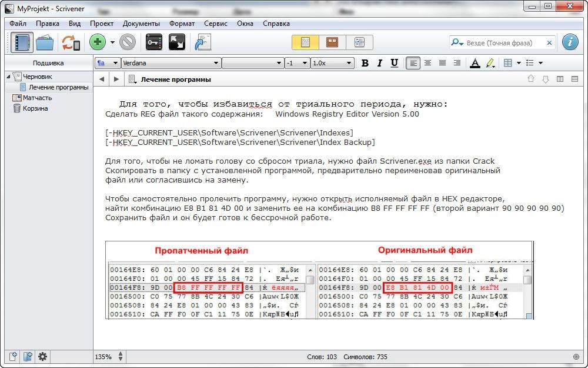Adjust the 135% zoom stepper
588x368 pixels.
coord(121,356)
